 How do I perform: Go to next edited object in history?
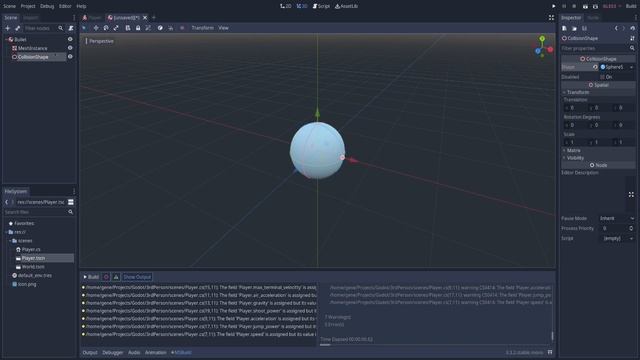624,28
